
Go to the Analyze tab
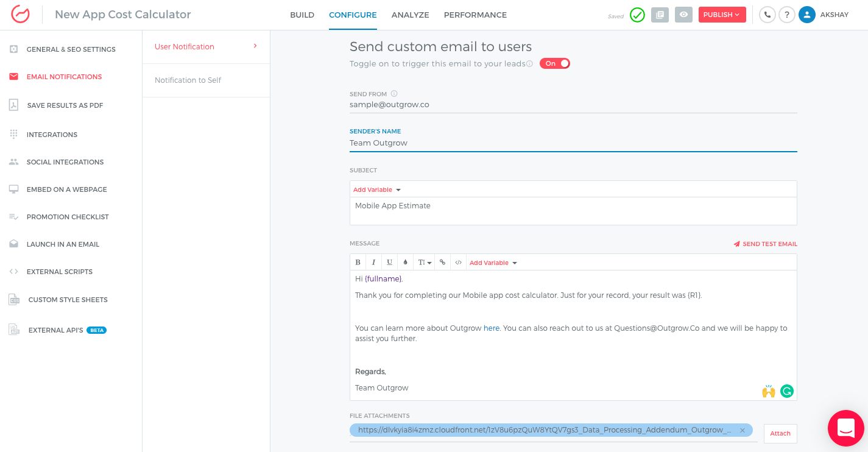coord(411,15)
